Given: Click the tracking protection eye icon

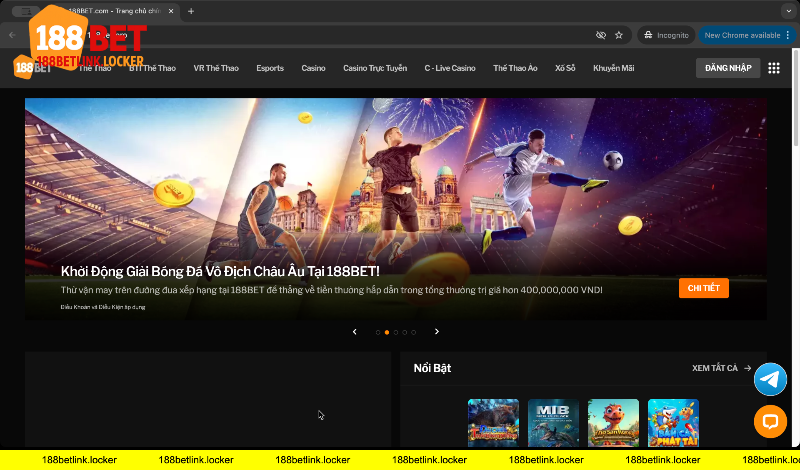Looking at the screenshot, I should pos(601,35).
